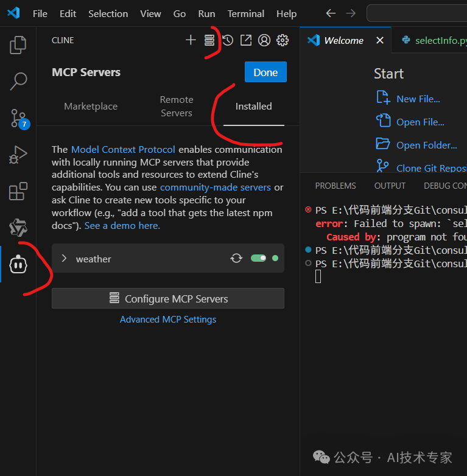The height and width of the screenshot is (476, 467).
Task: Go back with the left arrow
Action: pyautogui.click(x=331, y=13)
